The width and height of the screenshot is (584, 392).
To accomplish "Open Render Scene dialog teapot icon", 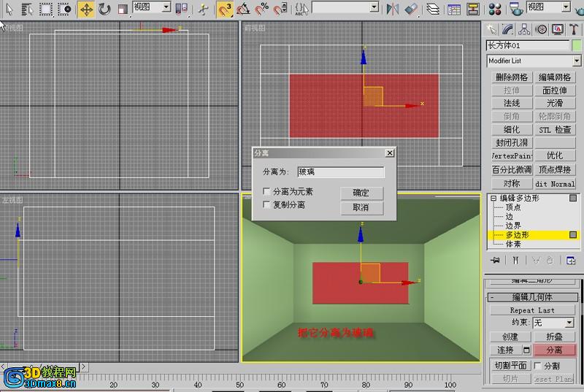I will coord(516,9).
